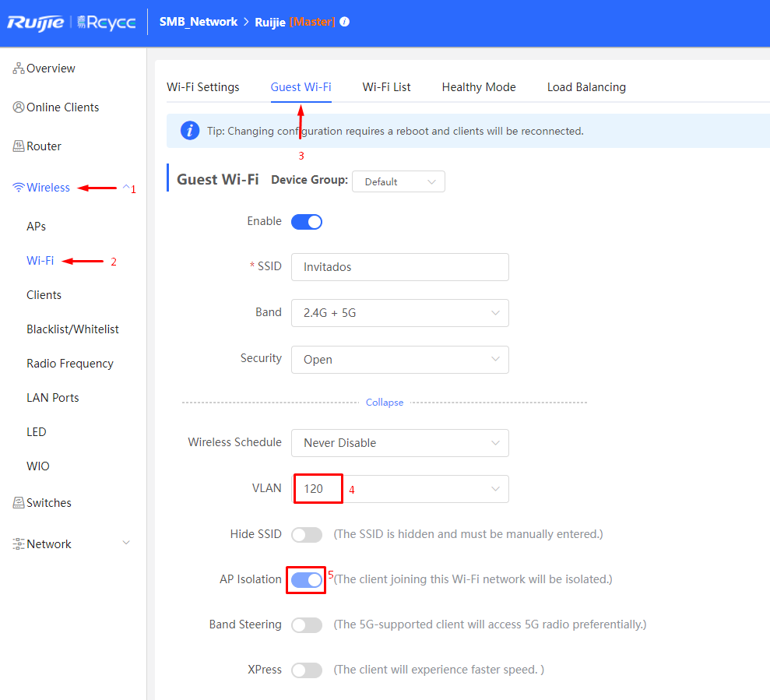Click the Ruijie logo in the header
Image resolution: width=770 pixels, height=700 pixels.
(x=35, y=23)
